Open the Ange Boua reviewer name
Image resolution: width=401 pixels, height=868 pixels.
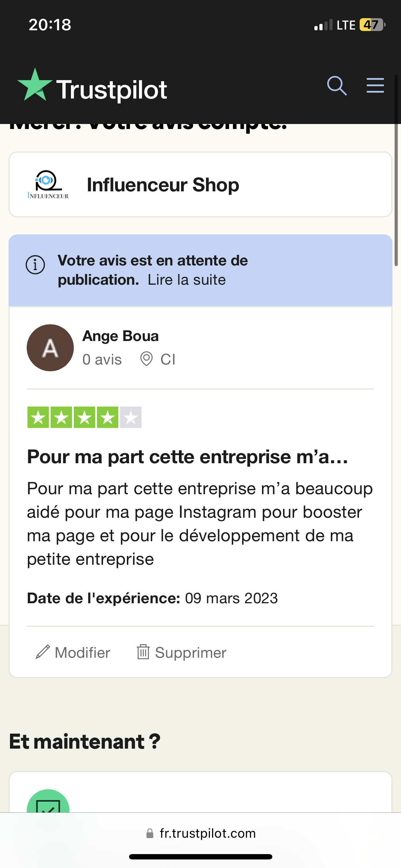[120, 336]
